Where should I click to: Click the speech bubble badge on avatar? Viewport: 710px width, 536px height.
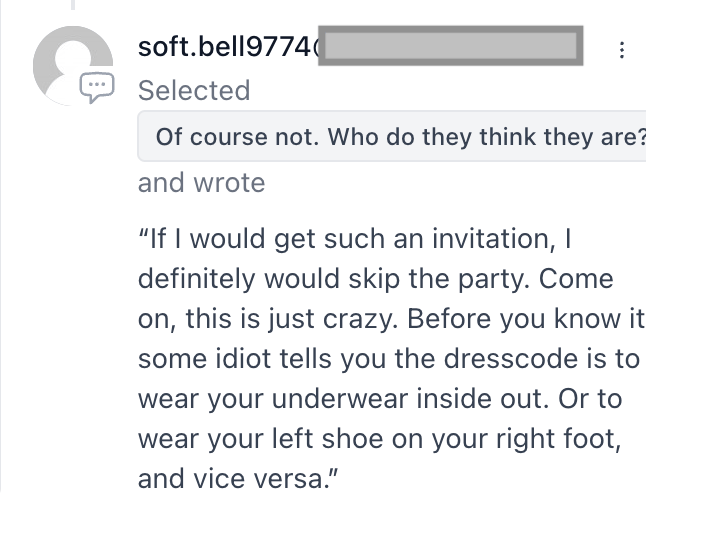point(97,88)
